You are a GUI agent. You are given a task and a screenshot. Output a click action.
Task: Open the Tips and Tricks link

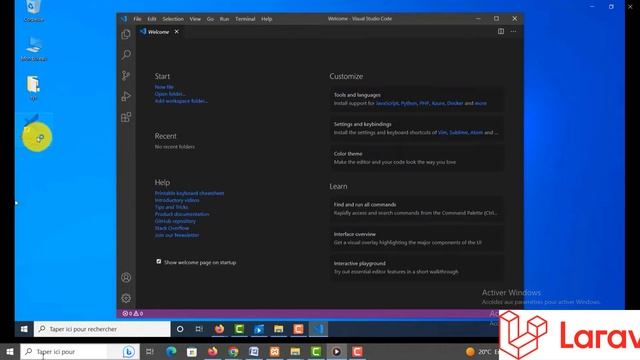click(171, 207)
